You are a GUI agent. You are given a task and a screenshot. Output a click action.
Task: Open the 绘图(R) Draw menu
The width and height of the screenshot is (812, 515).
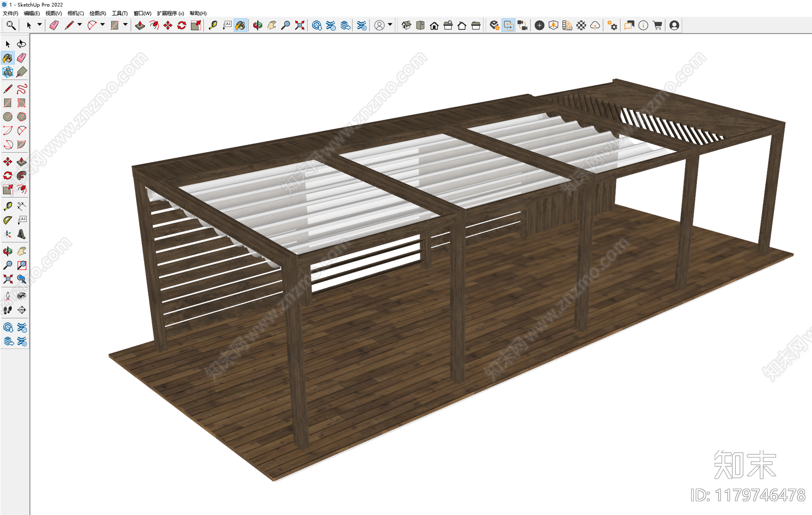98,13
